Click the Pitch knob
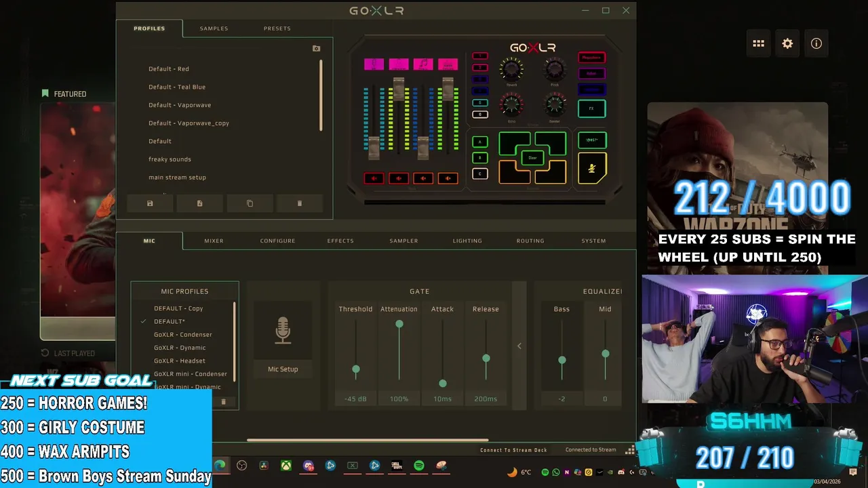Image resolution: width=868 pixels, height=488 pixels. point(555,69)
